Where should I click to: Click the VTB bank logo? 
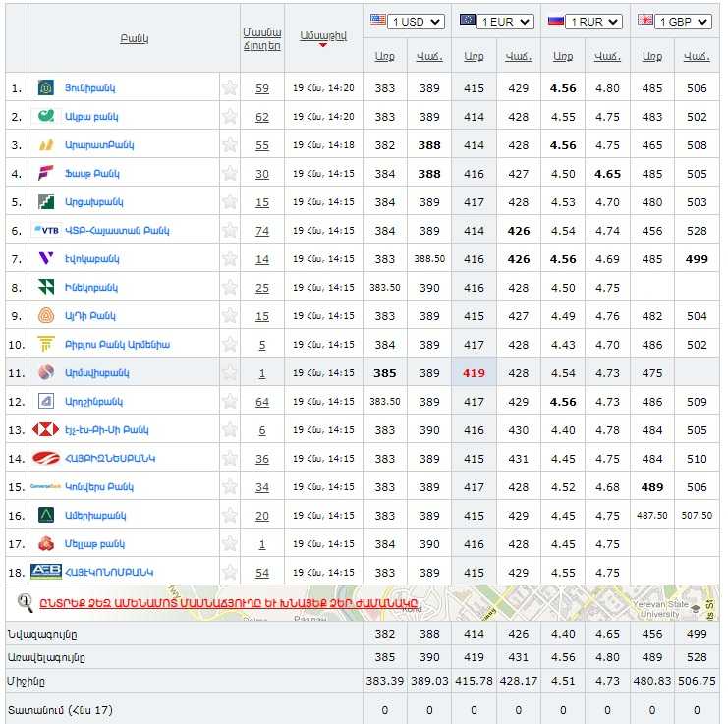point(45,231)
